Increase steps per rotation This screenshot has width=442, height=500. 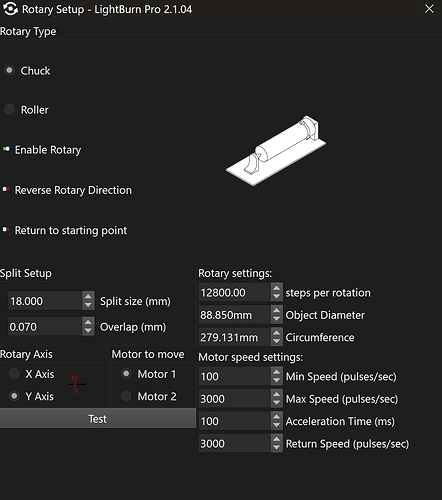(276, 288)
